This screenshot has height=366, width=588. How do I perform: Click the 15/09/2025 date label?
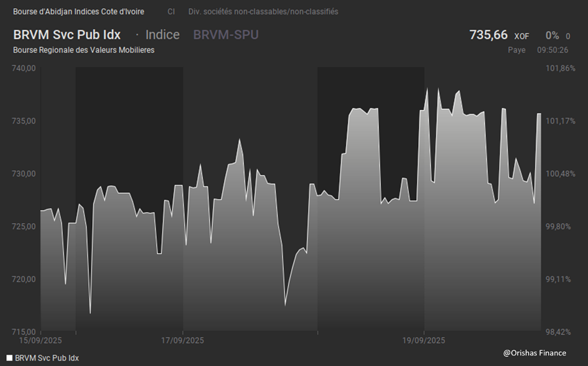(x=40, y=341)
